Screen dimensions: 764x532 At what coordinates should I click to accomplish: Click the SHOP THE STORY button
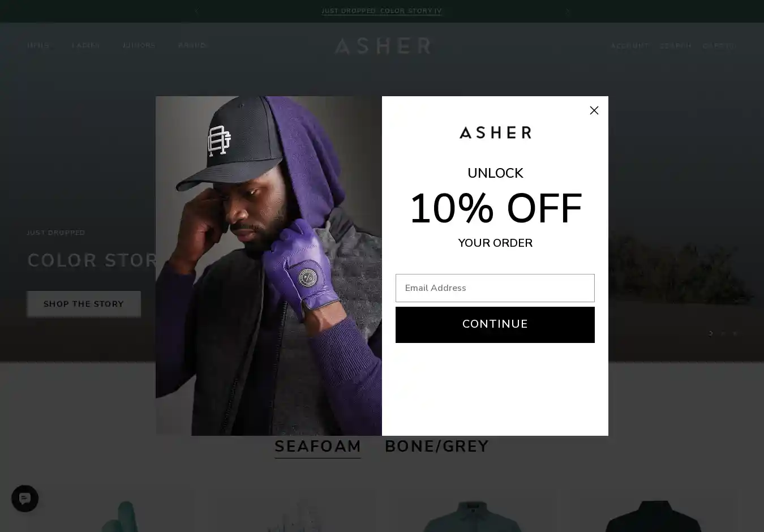(x=84, y=304)
